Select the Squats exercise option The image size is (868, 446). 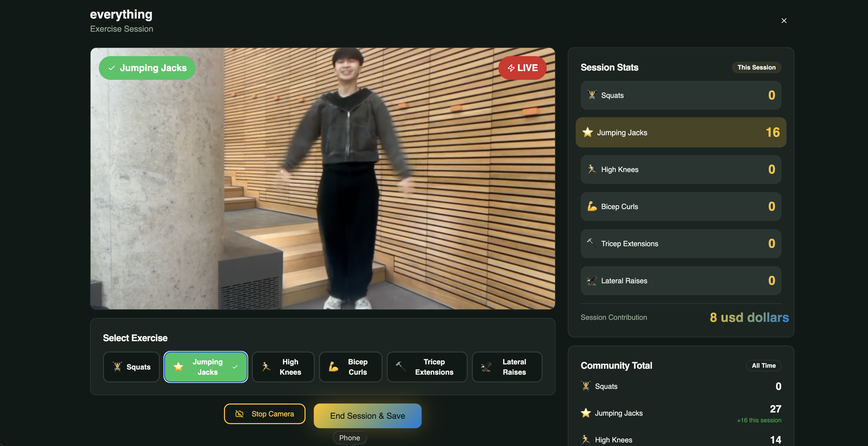[x=131, y=366]
